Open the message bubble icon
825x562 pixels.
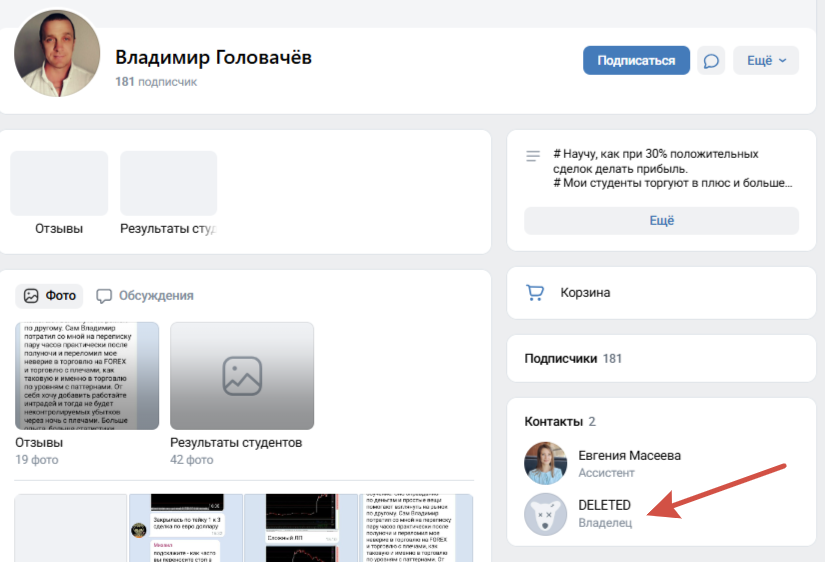(711, 61)
